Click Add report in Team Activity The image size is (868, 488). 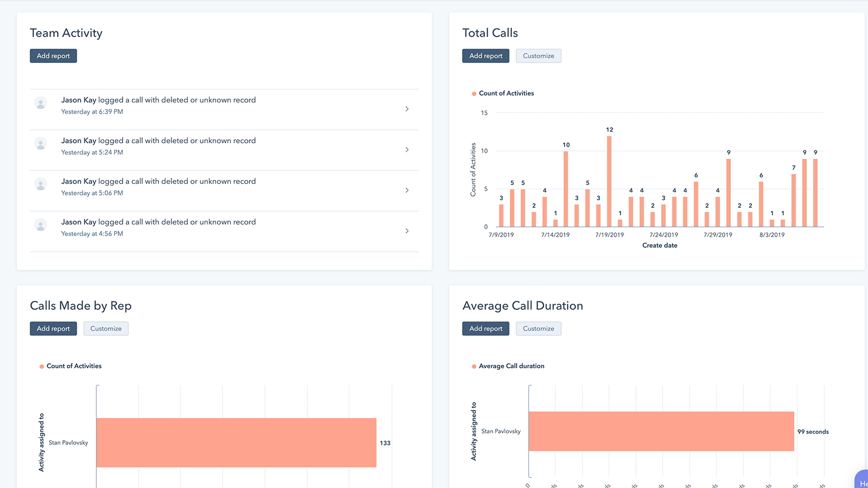(53, 56)
